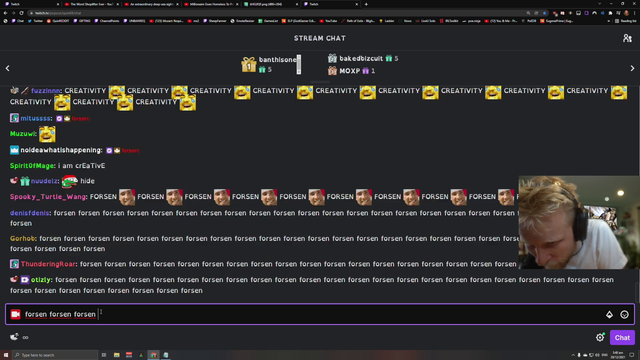Click username Gorhob
This screenshot has height=360, width=640.
23,238
